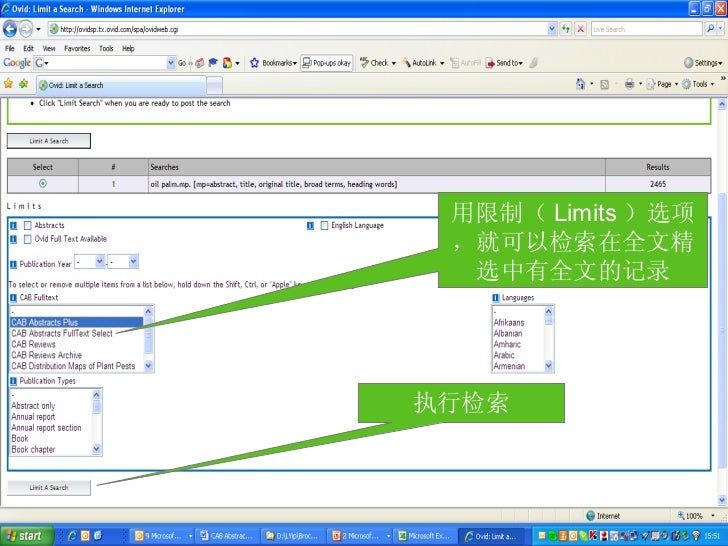The width and height of the screenshot is (728, 546).
Task: Check the Abstracts limit checkbox
Action: [x=28, y=226]
